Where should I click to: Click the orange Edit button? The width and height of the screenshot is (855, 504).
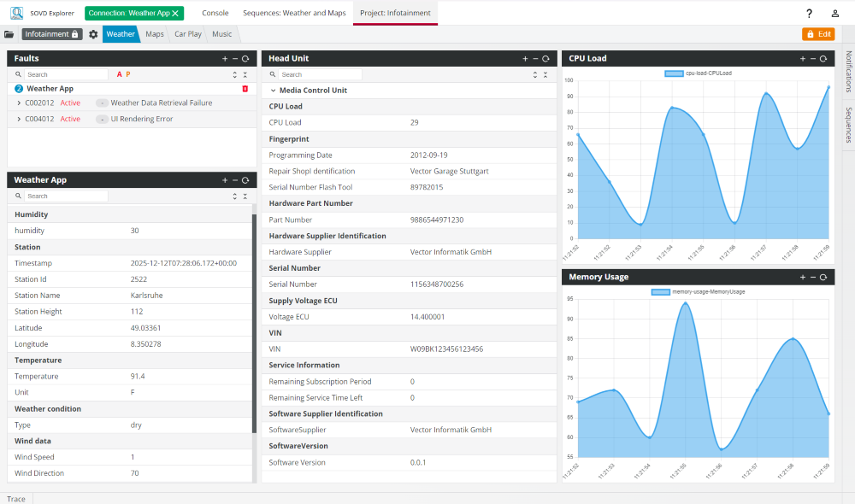click(817, 34)
